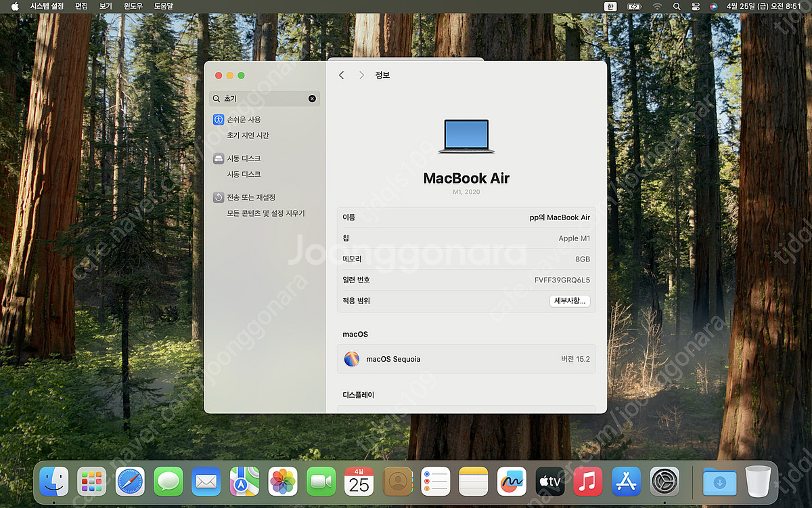Open Finder in the Dock
The image size is (812, 508).
(x=53, y=482)
